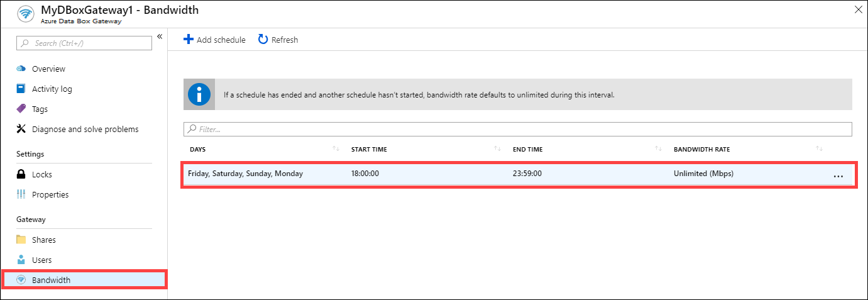The height and width of the screenshot is (300, 868).
Task: Click the plus icon for Add schedule
Action: (189, 40)
